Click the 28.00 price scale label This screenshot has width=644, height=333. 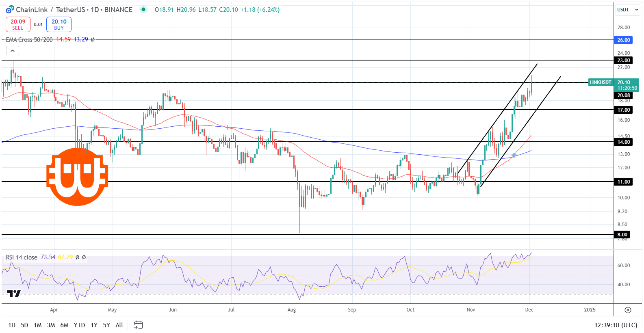pos(624,28)
